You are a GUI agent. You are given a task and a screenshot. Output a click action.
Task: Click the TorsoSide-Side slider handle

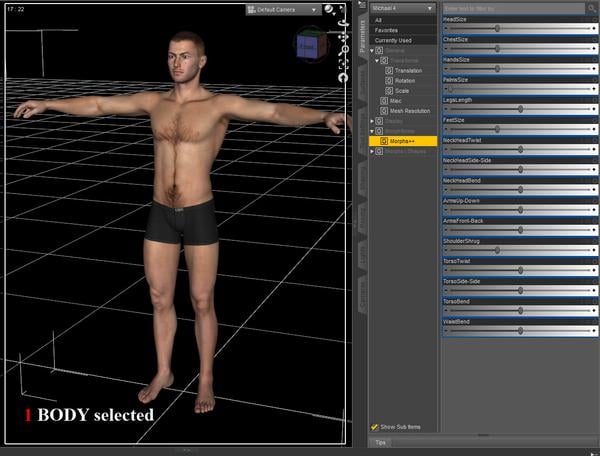(x=520, y=290)
